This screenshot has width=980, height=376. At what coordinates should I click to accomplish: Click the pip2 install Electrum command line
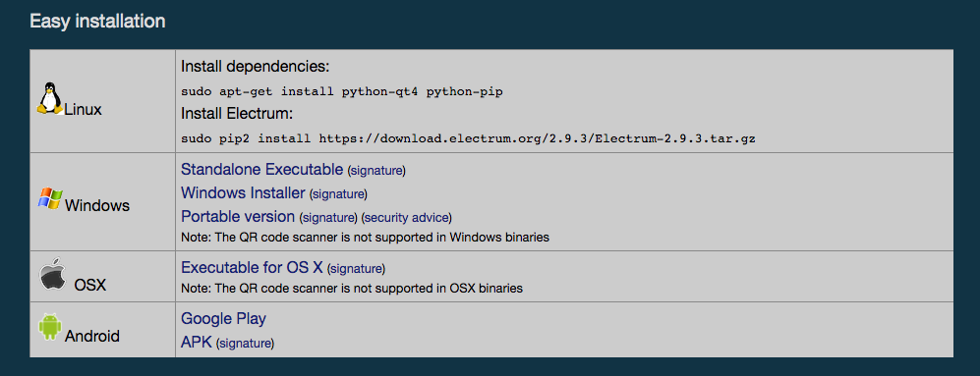point(468,138)
